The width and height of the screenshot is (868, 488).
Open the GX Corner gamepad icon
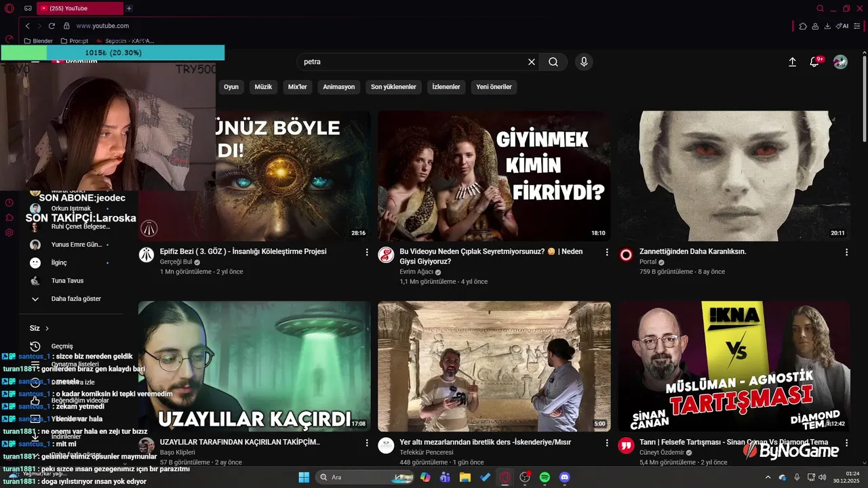tap(28, 8)
